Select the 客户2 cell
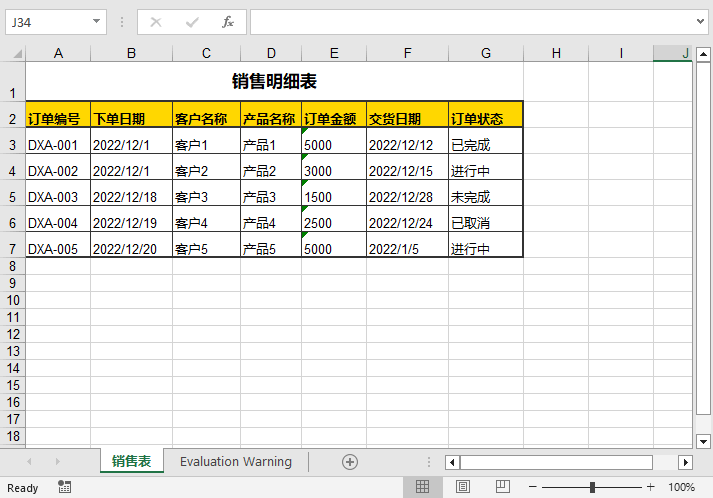Viewport: 713px width, 498px height. click(206, 166)
